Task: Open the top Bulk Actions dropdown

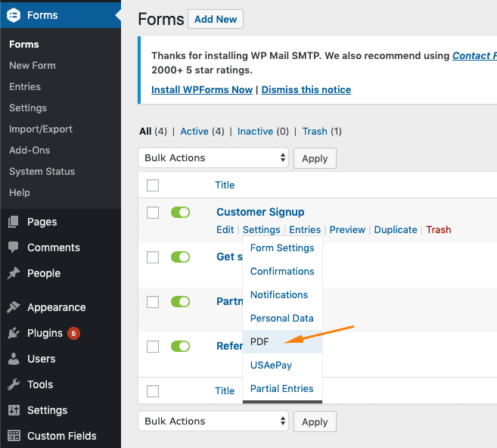Action: (x=213, y=157)
